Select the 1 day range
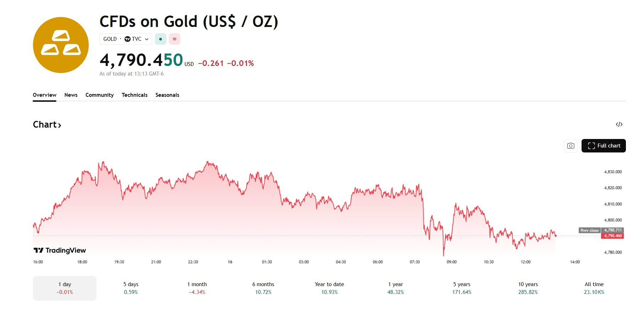Viewport: 644px width, 312px height. pos(65,288)
